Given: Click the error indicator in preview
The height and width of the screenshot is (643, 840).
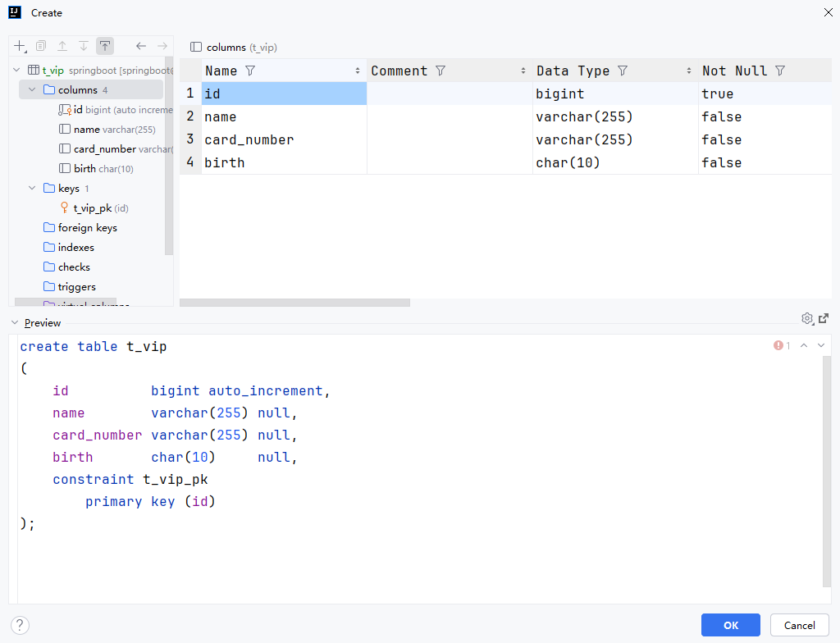Looking at the screenshot, I should coord(782,346).
